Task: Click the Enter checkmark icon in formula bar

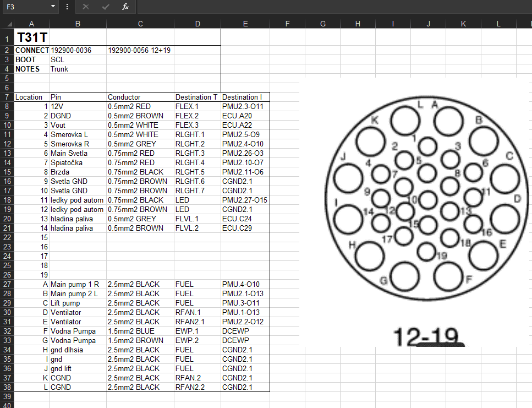Action: coord(106,7)
